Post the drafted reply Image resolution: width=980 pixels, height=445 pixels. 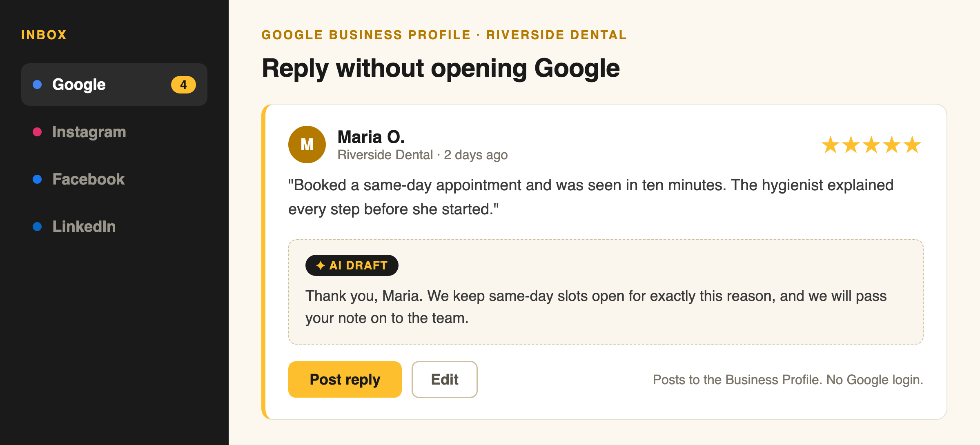coord(345,379)
